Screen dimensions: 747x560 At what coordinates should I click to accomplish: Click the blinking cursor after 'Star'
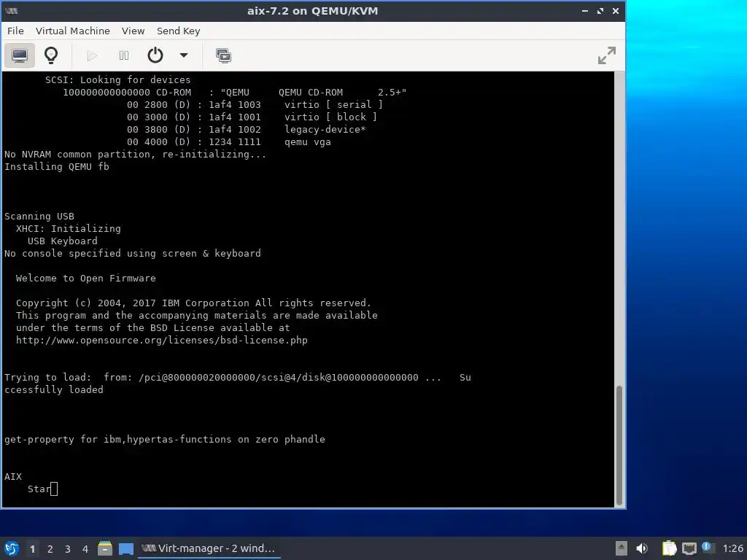click(x=54, y=489)
